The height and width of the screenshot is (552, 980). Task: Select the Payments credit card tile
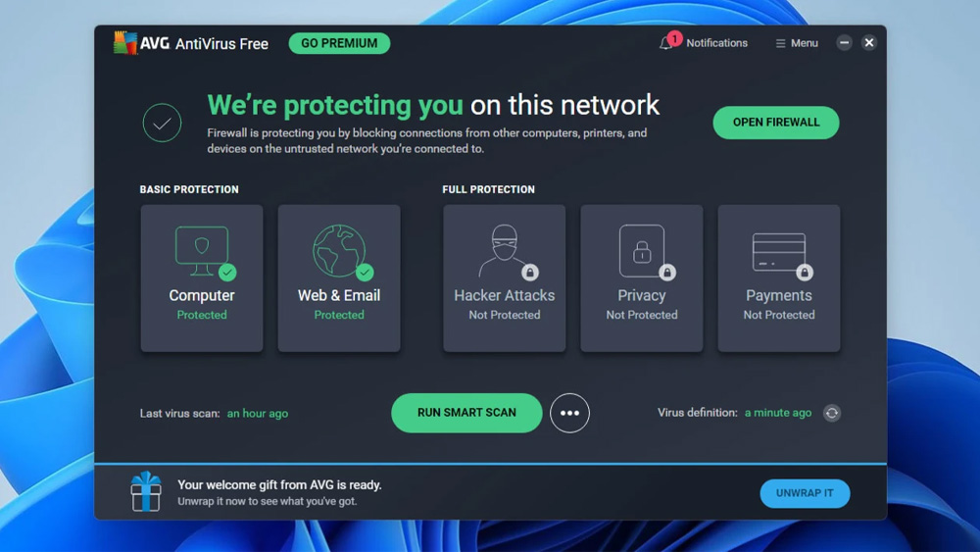click(x=779, y=278)
